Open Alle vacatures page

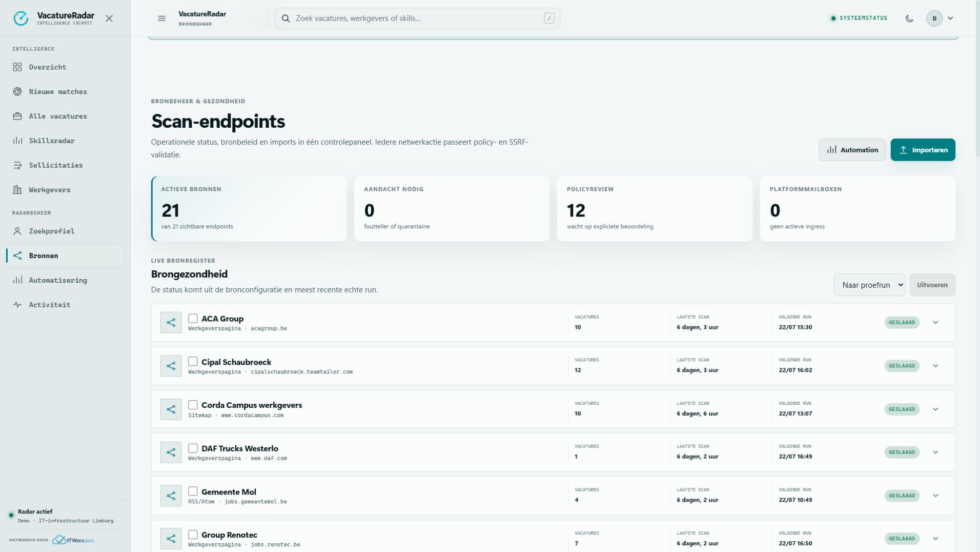coord(65,116)
